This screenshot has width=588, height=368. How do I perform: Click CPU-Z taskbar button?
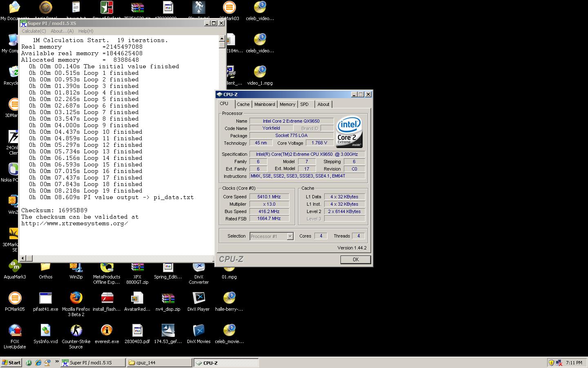(x=226, y=363)
